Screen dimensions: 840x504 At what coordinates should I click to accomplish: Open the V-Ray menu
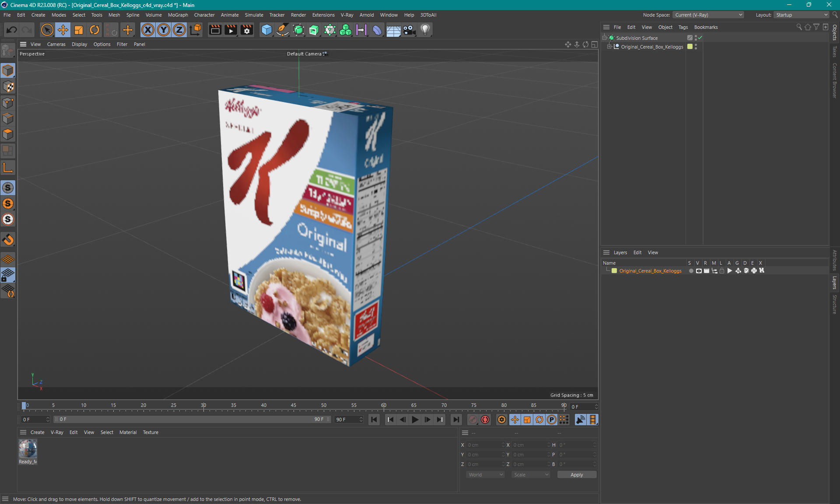click(x=347, y=15)
